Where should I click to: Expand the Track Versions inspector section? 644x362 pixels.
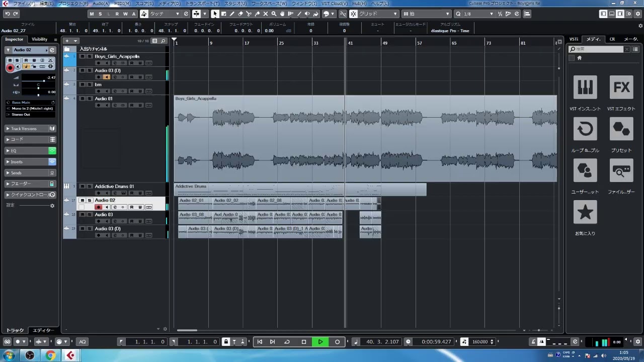point(24,129)
